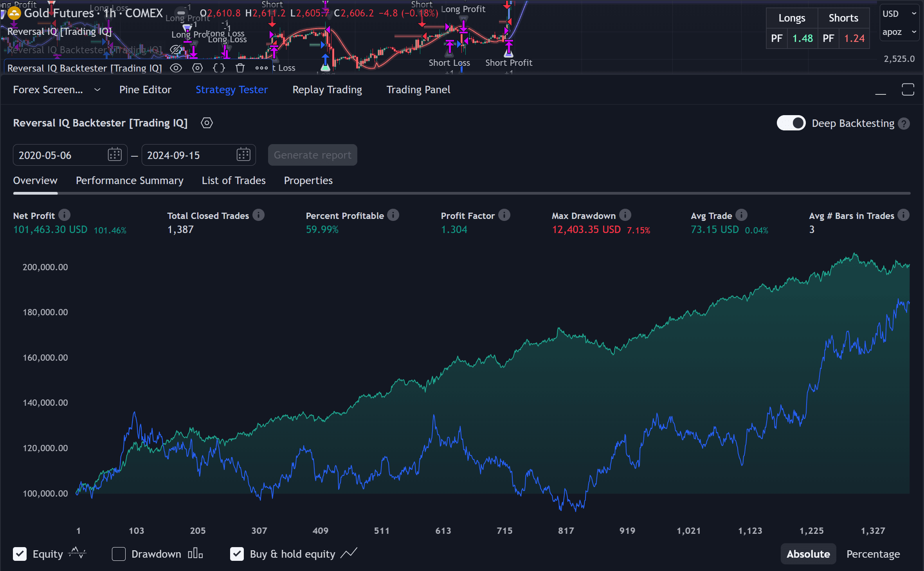Click the 2,525.0 price scale label
The width and height of the screenshot is (924, 571).
point(899,59)
